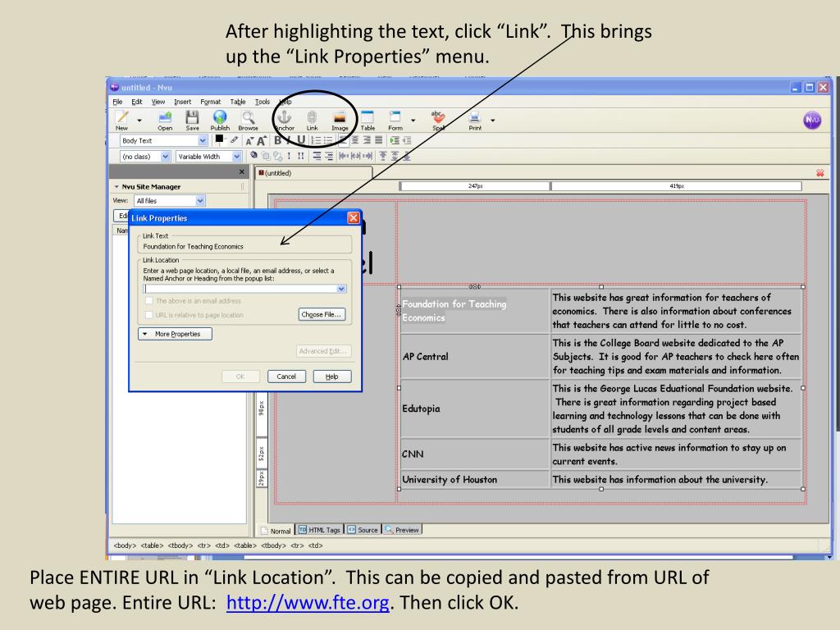
Task: Switch to the HTML Tags tab
Action: [x=319, y=530]
